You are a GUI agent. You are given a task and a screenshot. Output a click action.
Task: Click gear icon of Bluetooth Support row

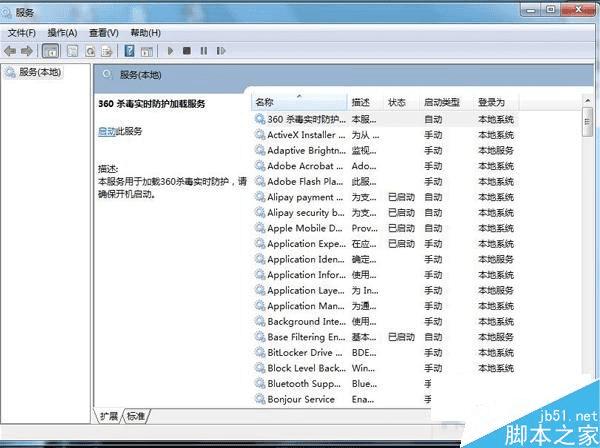(x=260, y=383)
